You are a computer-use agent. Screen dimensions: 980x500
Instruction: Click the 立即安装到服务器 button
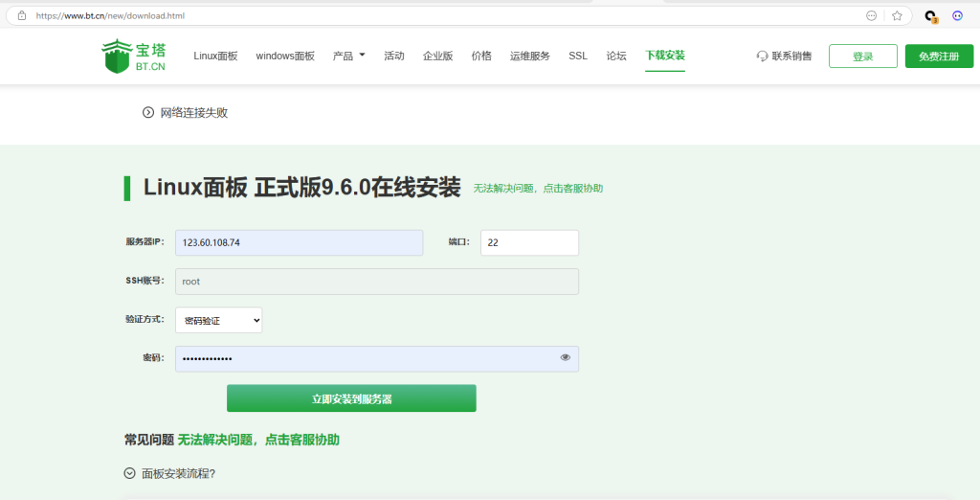351,398
